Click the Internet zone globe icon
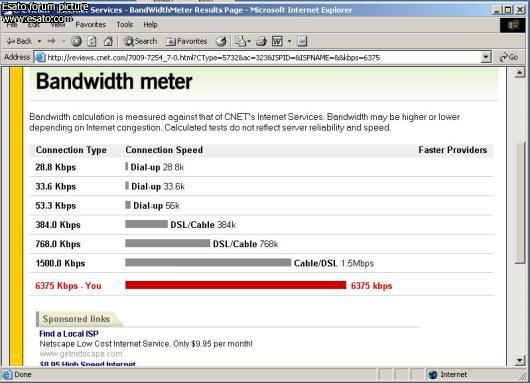 [433, 374]
